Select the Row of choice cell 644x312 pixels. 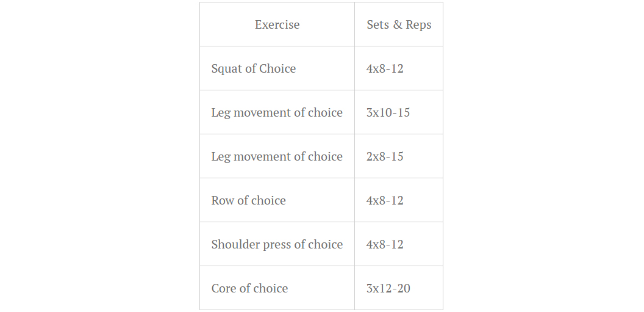(277, 200)
